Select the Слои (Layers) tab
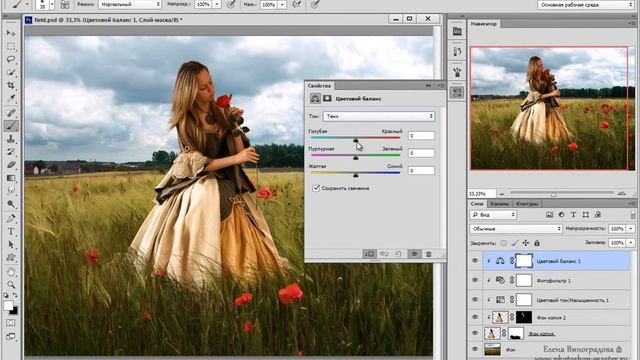This screenshot has width=640, height=360. click(477, 204)
